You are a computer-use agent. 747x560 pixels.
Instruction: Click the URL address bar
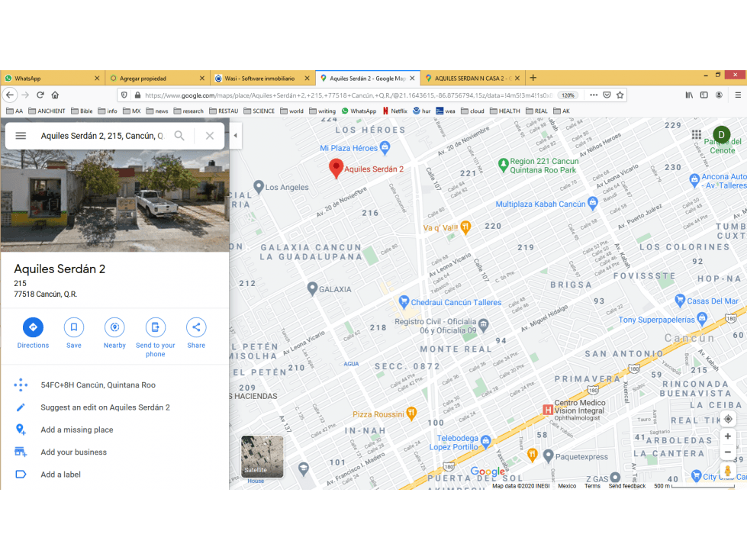pos(348,95)
